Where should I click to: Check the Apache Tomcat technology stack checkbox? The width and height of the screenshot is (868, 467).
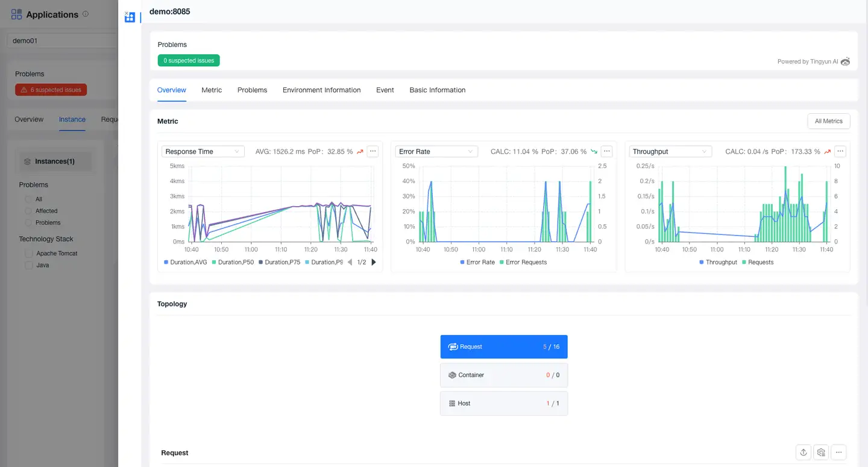pos(28,253)
